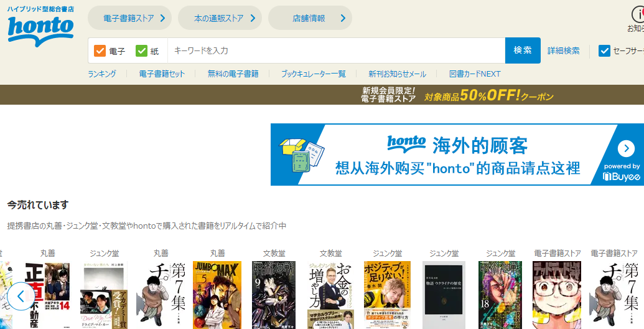Open 詳細検索 advanced search

(564, 50)
